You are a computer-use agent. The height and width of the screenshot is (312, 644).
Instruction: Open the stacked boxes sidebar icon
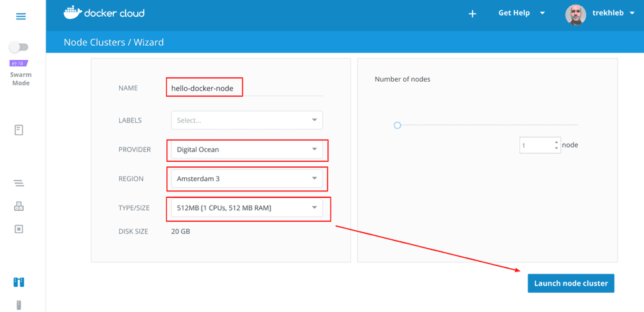(x=19, y=206)
